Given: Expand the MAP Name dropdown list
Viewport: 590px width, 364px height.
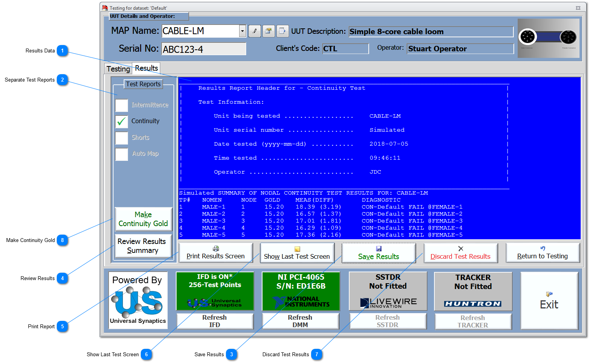Looking at the screenshot, I should [242, 31].
